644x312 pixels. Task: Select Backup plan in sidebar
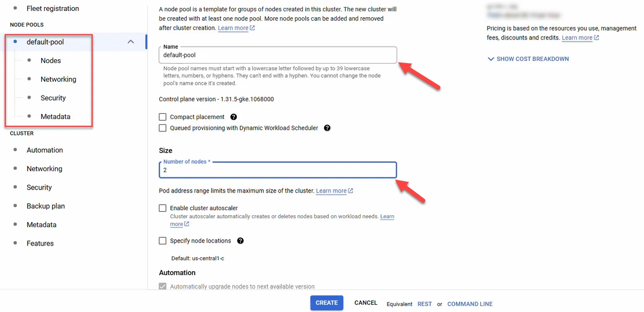click(x=46, y=206)
